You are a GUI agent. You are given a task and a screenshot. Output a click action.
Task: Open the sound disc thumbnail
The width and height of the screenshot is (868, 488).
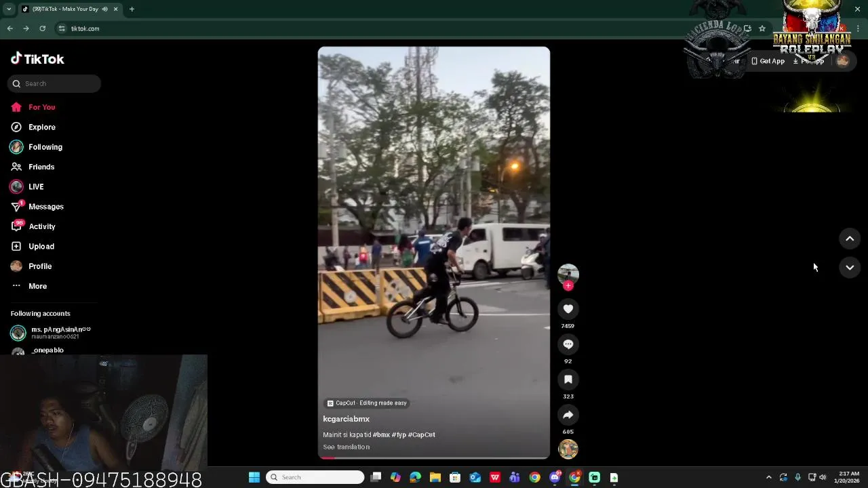tap(568, 449)
